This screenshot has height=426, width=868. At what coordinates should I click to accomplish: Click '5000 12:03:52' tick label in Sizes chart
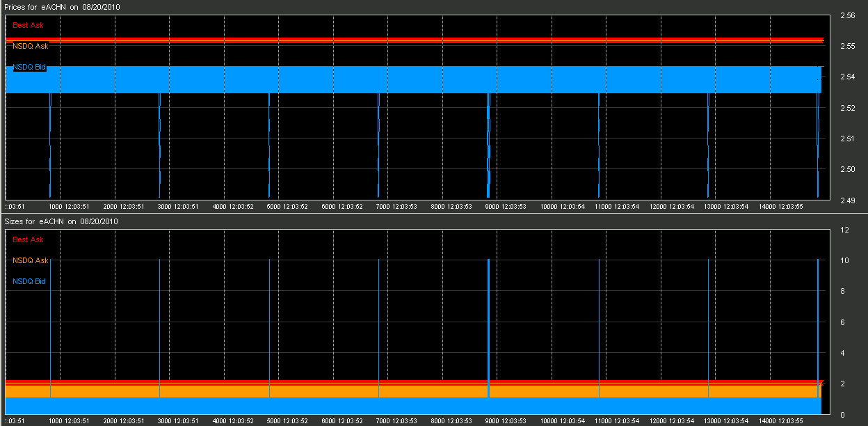point(288,421)
